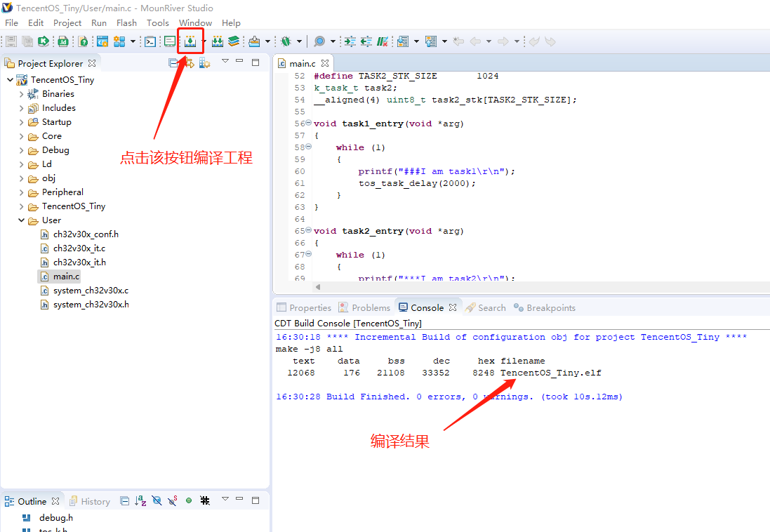Toggle Hide Static Members in Outline

tap(173, 501)
